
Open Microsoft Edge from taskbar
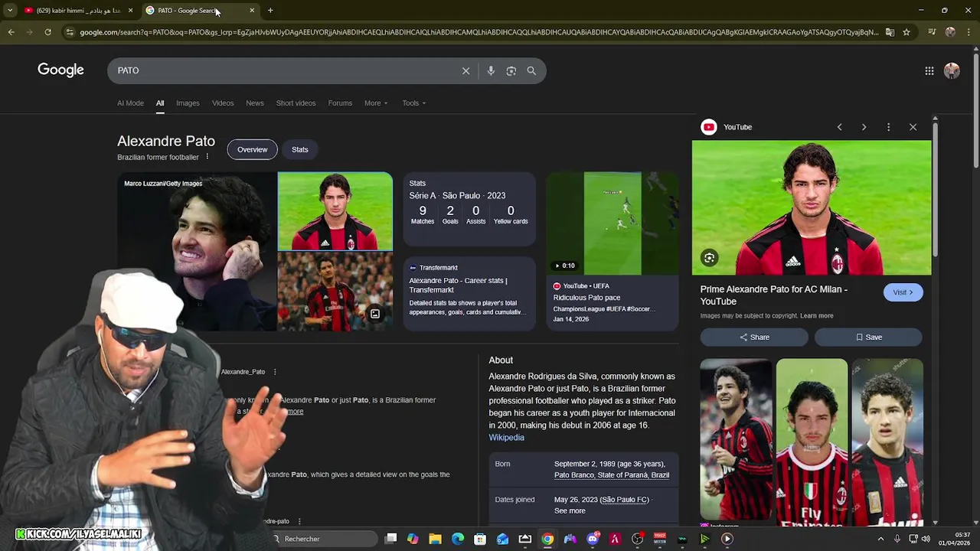tap(458, 539)
